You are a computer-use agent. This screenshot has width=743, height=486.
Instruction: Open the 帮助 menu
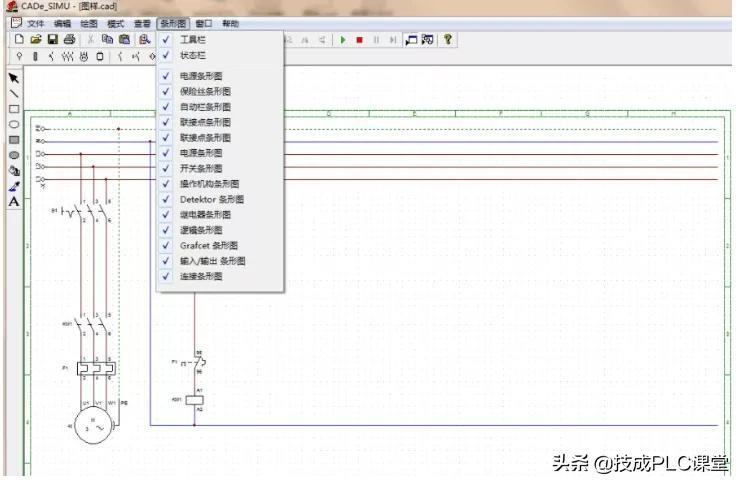click(x=231, y=23)
